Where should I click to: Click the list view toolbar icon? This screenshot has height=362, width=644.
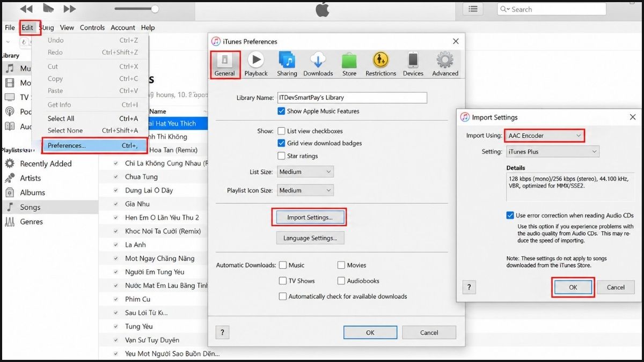pos(473,9)
